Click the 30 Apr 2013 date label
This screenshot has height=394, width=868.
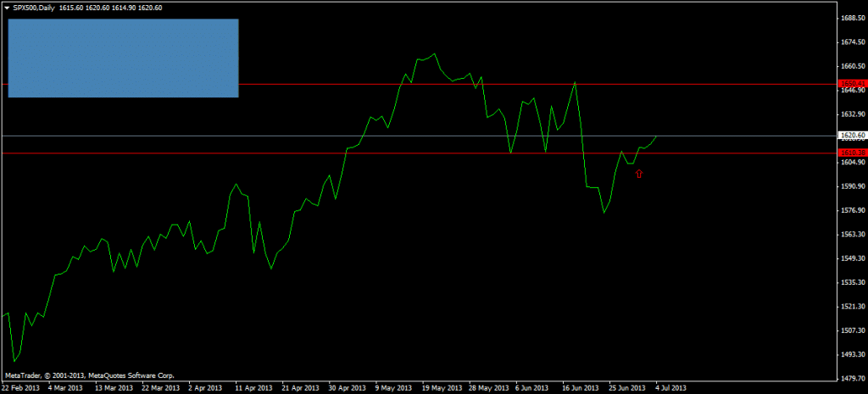tap(348, 388)
